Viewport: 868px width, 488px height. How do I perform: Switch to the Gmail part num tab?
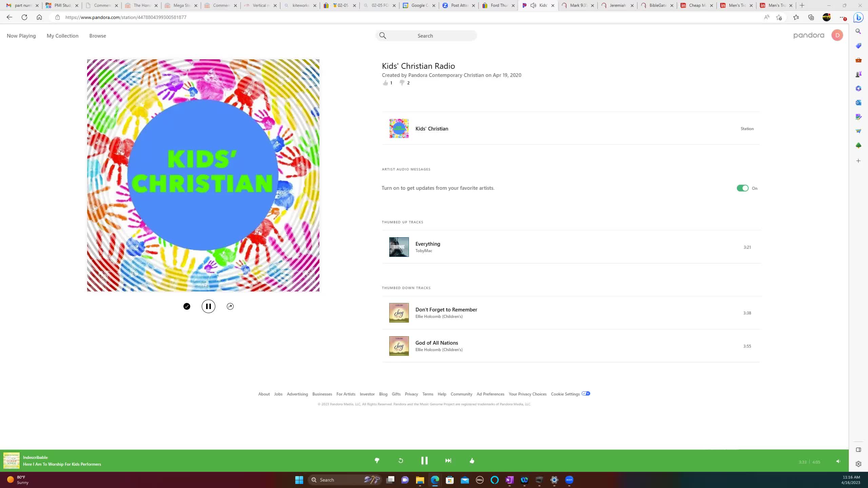point(23,5)
